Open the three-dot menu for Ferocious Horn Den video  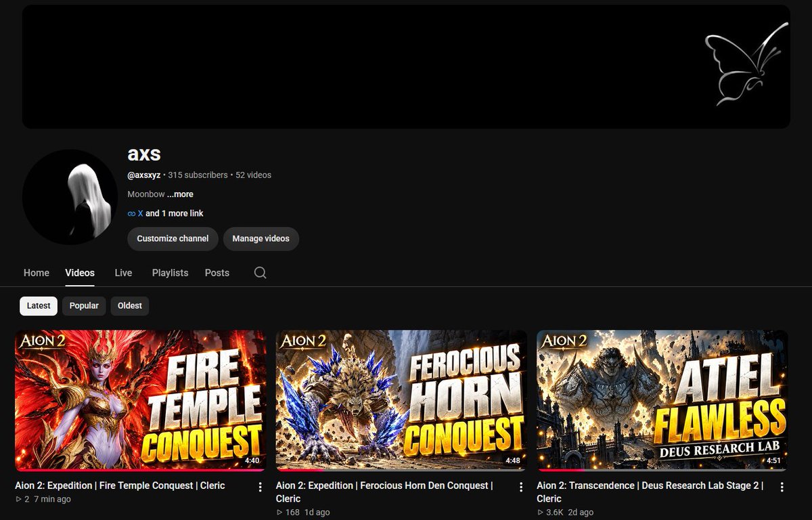pyautogui.click(x=521, y=487)
